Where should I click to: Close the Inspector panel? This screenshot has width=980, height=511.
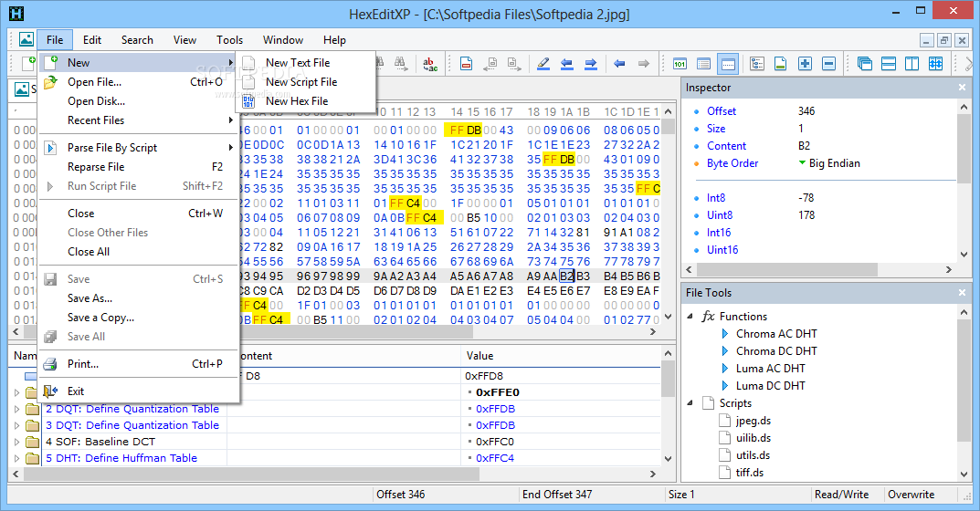[x=962, y=88]
